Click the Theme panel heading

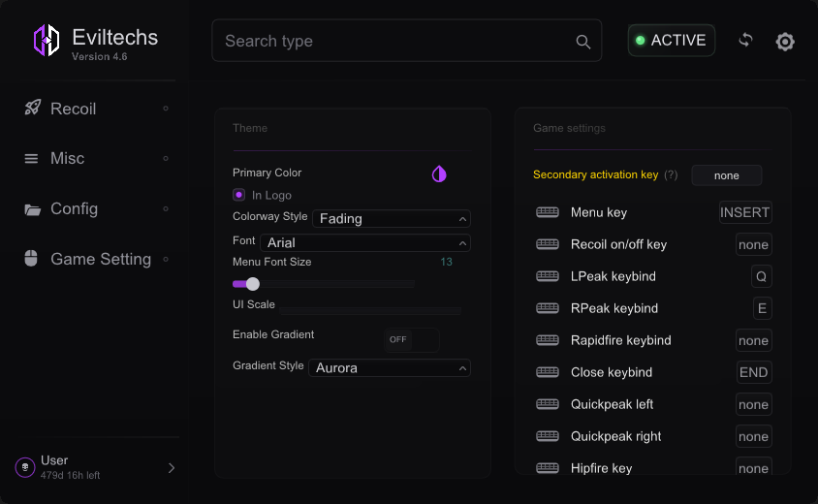250,128
